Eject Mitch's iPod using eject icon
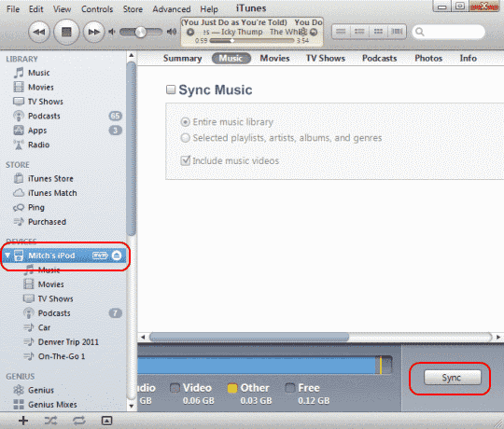Image resolution: width=504 pixels, height=429 pixels. pyautogui.click(x=117, y=256)
